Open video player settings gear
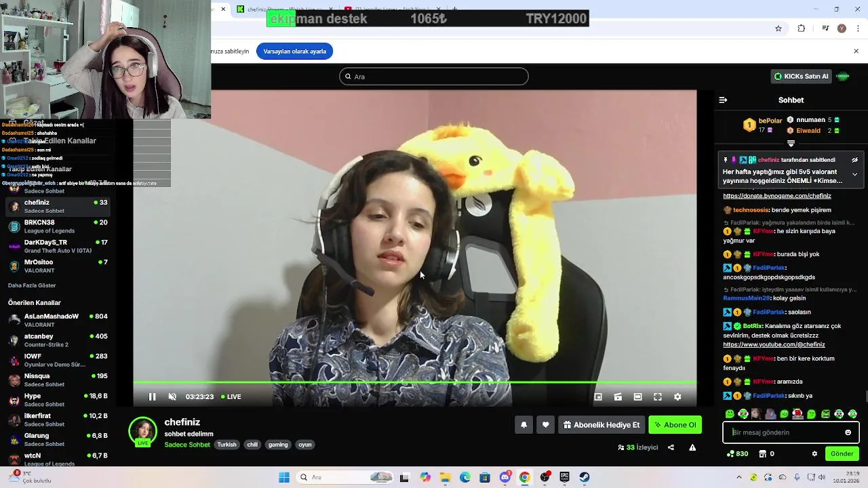 coord(677,397)
